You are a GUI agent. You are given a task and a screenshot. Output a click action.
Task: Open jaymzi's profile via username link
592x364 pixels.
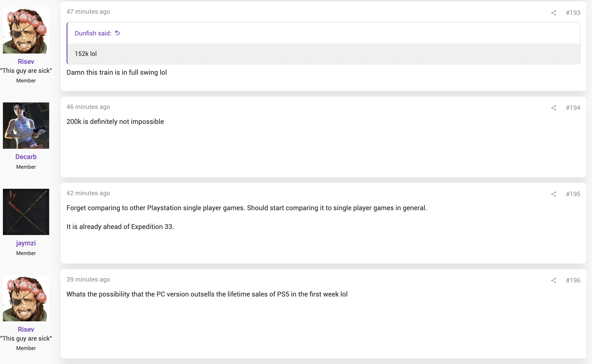pos(26,243)
